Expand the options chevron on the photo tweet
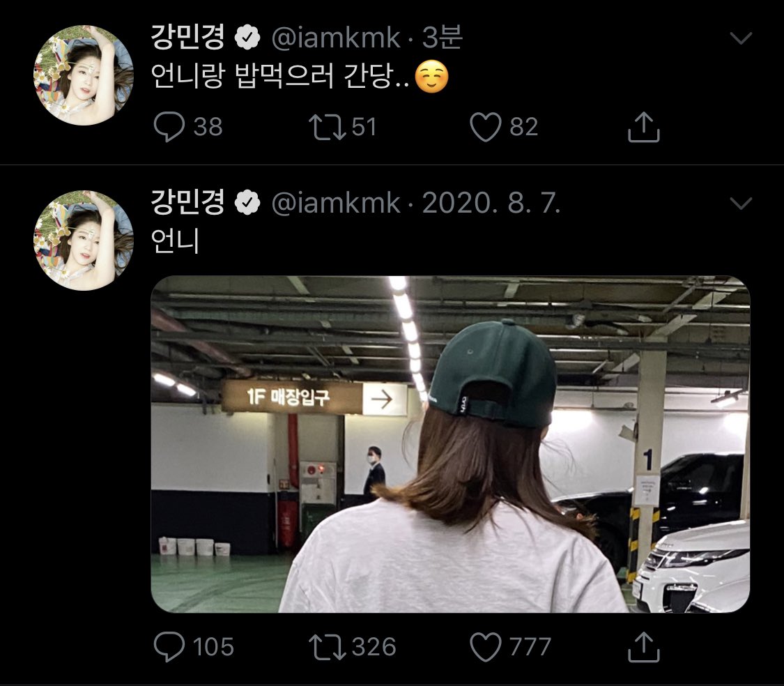The width and height of the screenshot is (784, 686). 740,204
